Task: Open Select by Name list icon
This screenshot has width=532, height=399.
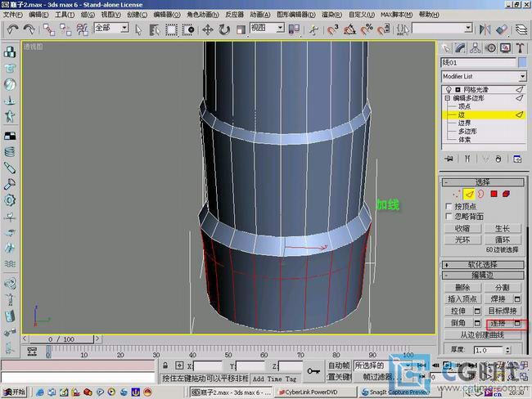Action: pyautogui.click(x=155, y=29)
